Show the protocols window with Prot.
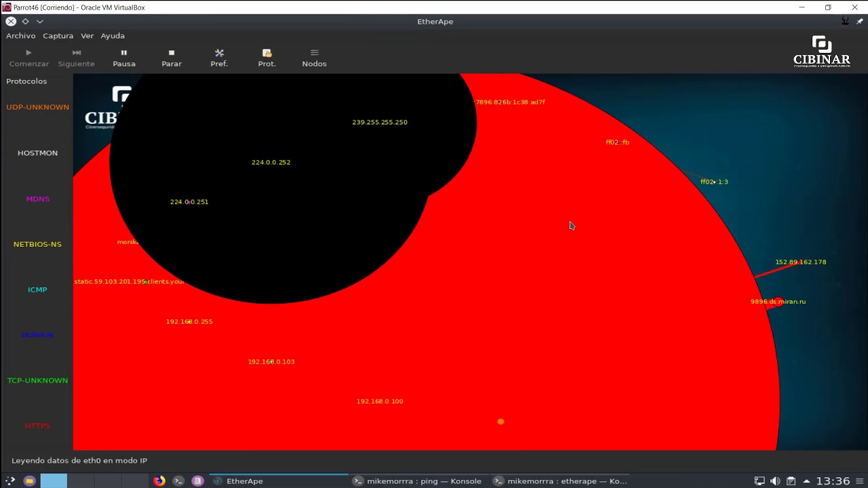The height and width of the screenshot is (488, 868). (267, 58)
